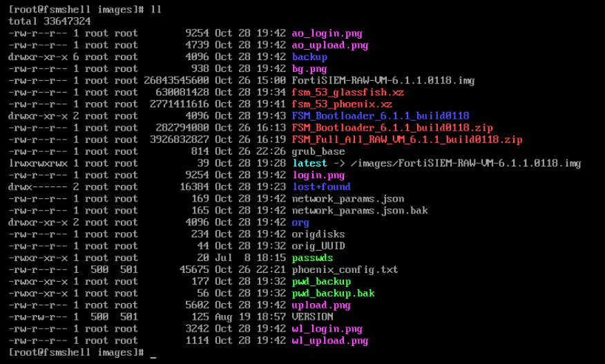The height and width of the screenshot is (364, 605).
Task: Click the green passwds executable name
Action: [x=312, y=258]
